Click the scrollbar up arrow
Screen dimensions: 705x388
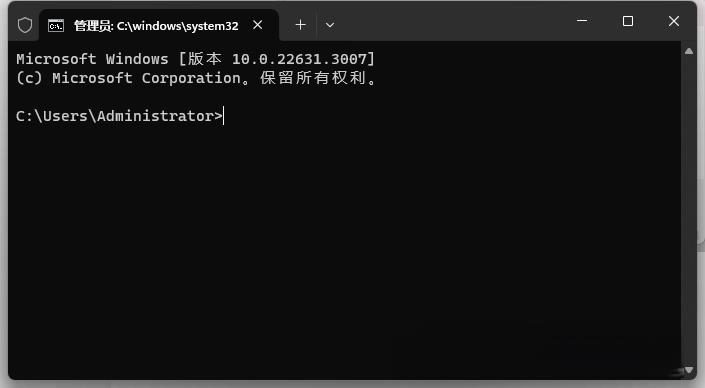coord(688,51)
